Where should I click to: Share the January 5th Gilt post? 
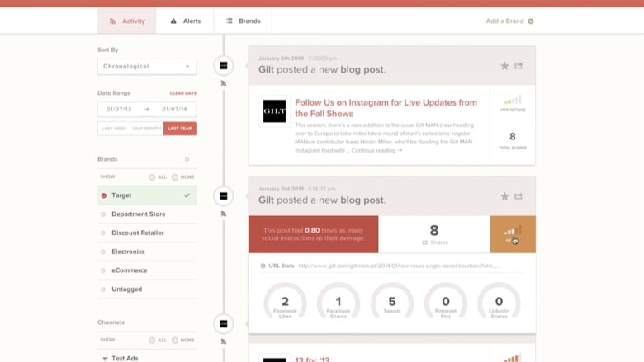pos(519,66)
